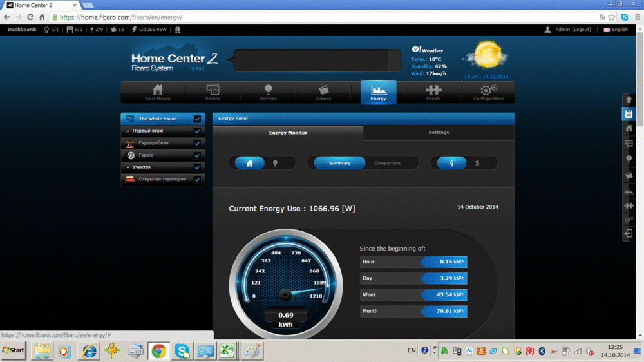Go to Your House section

(x=158, y=92)
